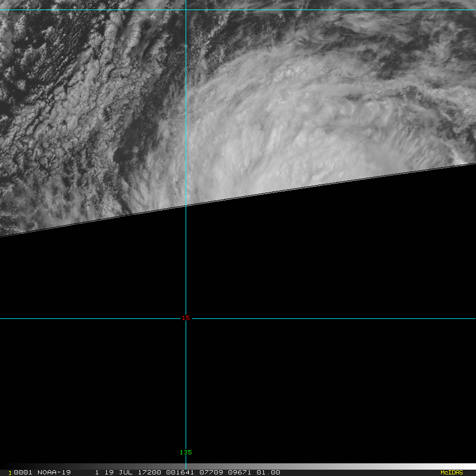The width and height of the screenshot is (476, 476).
Task: Click the 0001 frame number in status bar
Action: coord(21,472)
